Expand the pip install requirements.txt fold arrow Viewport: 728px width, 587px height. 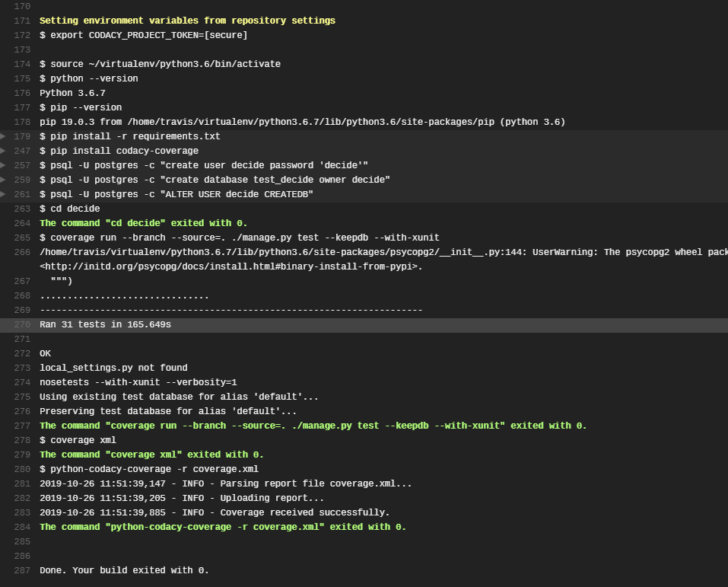[x=3, y=136]
